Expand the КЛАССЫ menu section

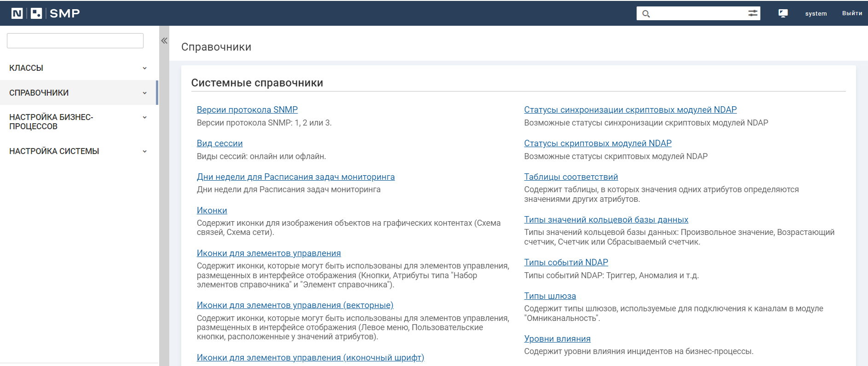pyautogui.click(x=144, y=68)
